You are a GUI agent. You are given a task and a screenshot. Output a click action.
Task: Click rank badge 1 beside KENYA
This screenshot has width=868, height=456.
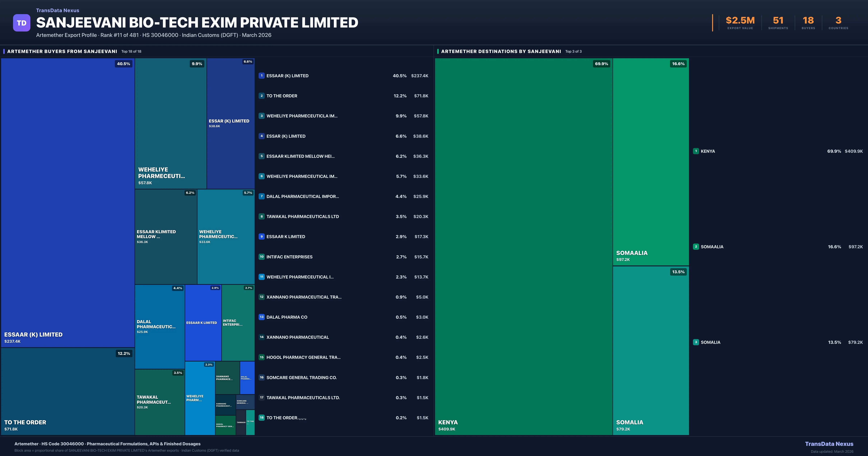coord(696,151)
